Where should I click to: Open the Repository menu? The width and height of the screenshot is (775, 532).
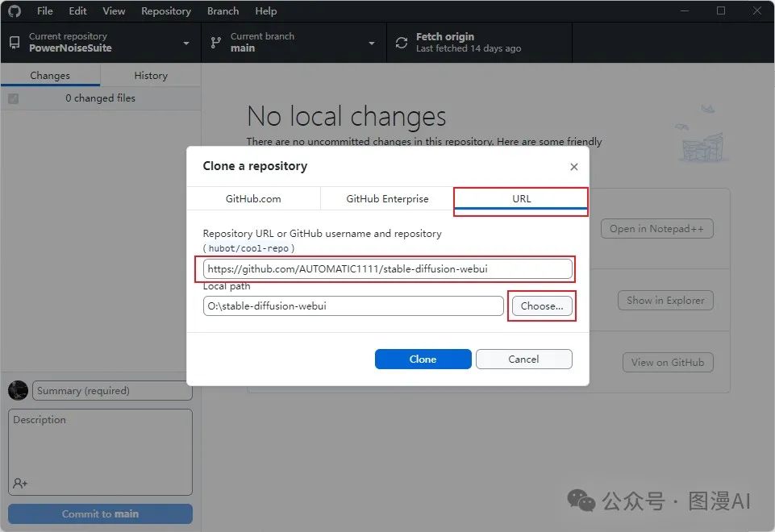(165, 10)
